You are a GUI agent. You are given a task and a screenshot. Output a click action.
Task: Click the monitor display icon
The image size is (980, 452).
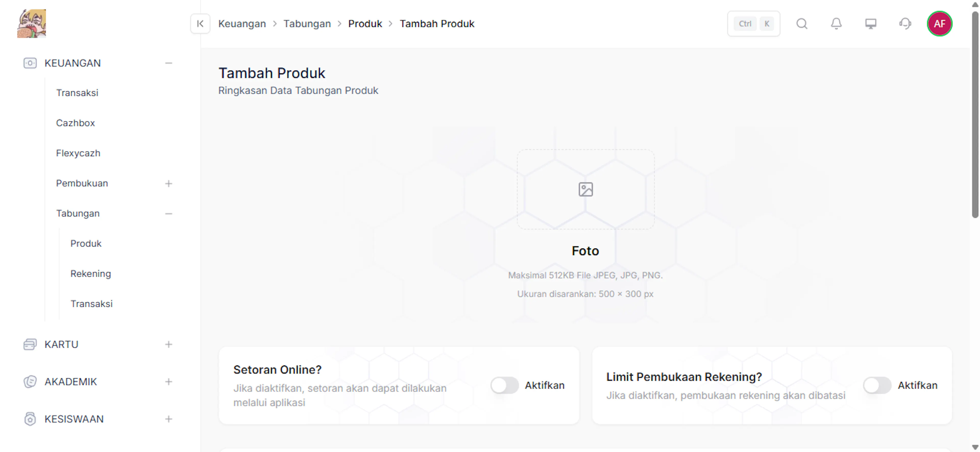(x=871, y=23)
